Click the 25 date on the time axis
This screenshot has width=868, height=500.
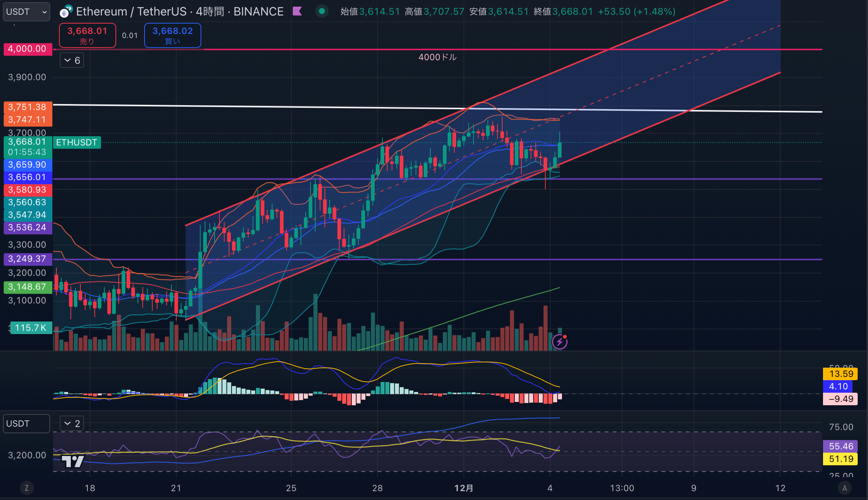pyautogui.click(x=291, y=488)
